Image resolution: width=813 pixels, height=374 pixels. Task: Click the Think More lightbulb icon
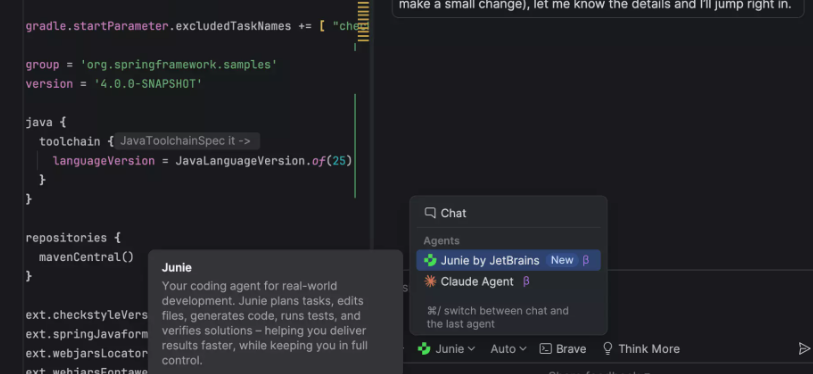[608, 349]
